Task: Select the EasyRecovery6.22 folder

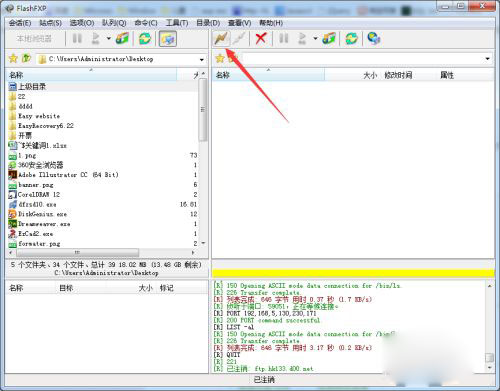Action: (103, 126)
